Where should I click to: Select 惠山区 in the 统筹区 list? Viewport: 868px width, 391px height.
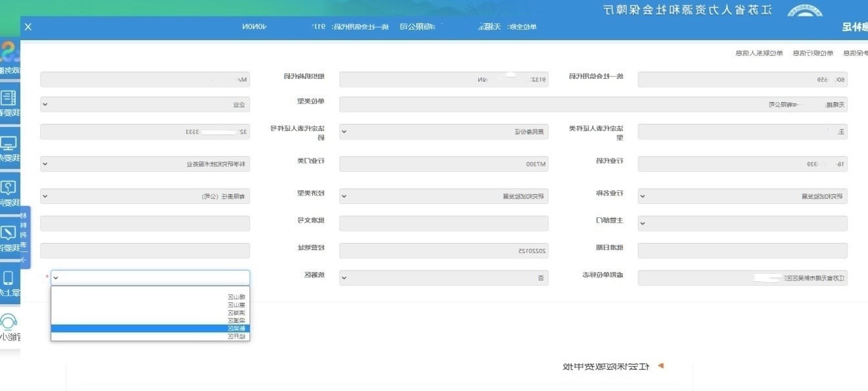click(x=151, y=305)
